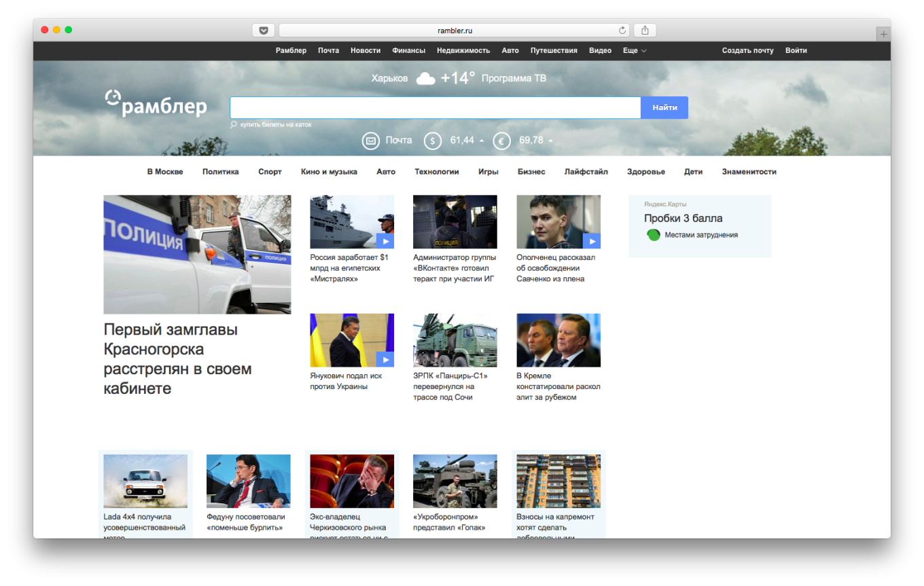Select the Дети category tab
The image size is (924, 586).
pos(694,172)
